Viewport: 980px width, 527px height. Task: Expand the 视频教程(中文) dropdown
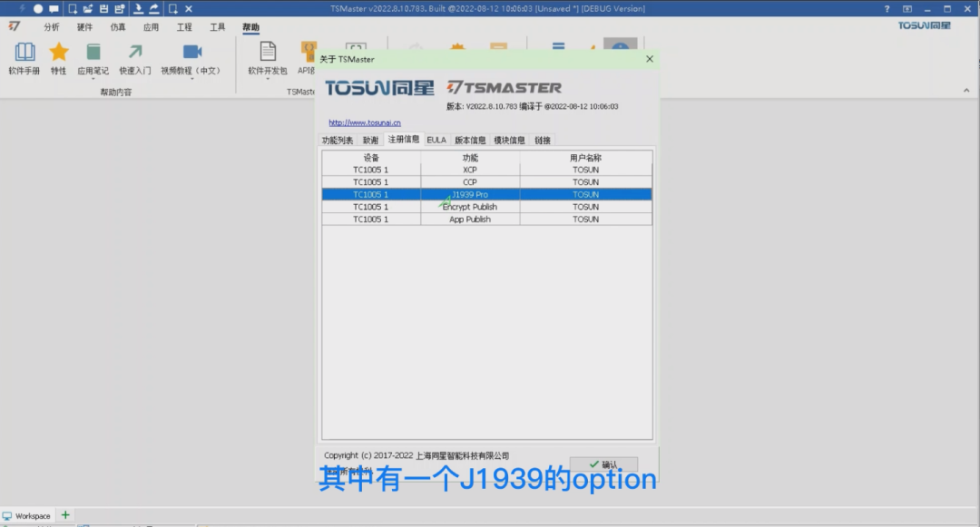point(191,79)
